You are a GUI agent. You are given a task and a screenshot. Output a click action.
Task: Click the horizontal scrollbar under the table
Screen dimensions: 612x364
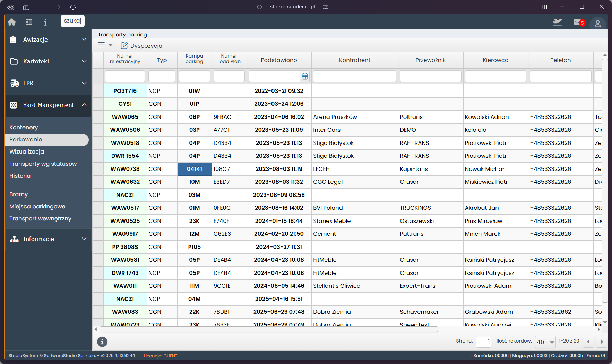pos(269,329)
